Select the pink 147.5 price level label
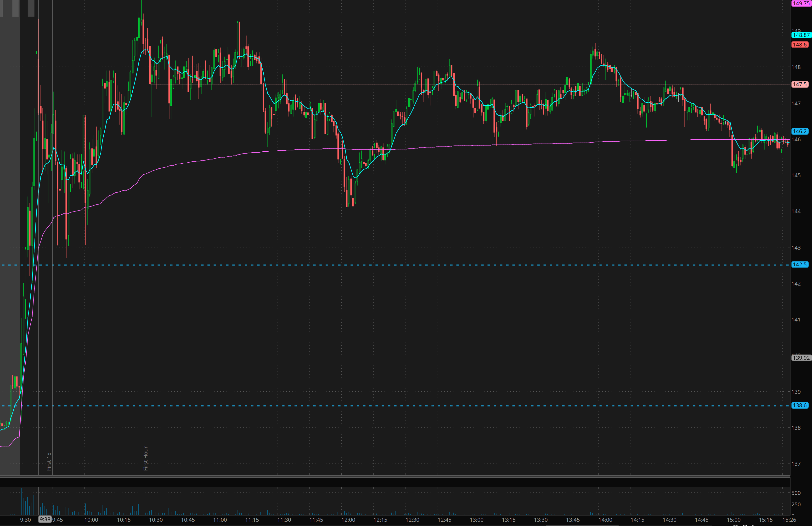812x526 pixels. 799,84
